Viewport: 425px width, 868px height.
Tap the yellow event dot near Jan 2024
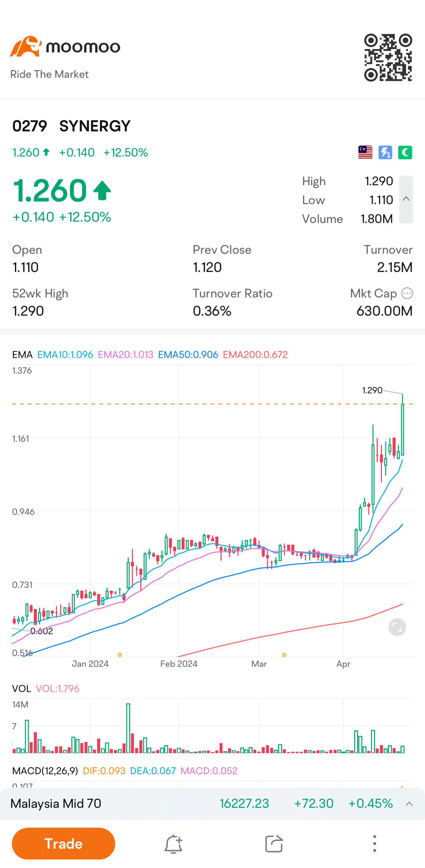119,655
